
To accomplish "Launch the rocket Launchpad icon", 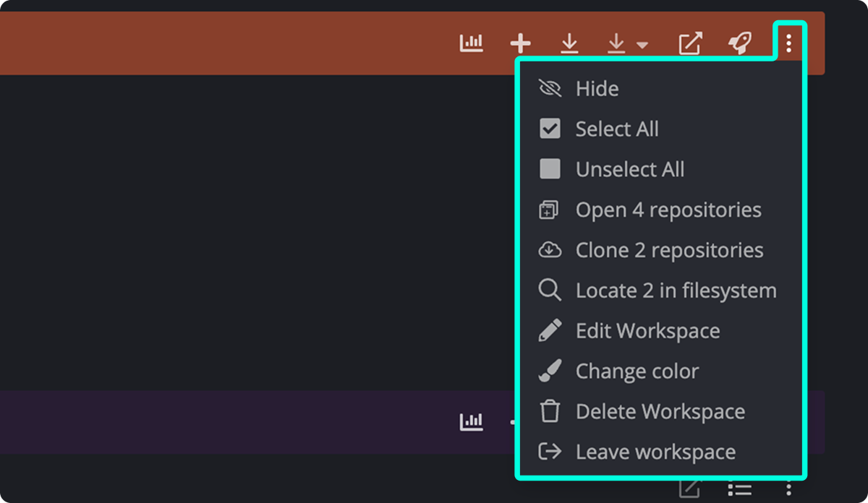I will (x=741, y=43).
